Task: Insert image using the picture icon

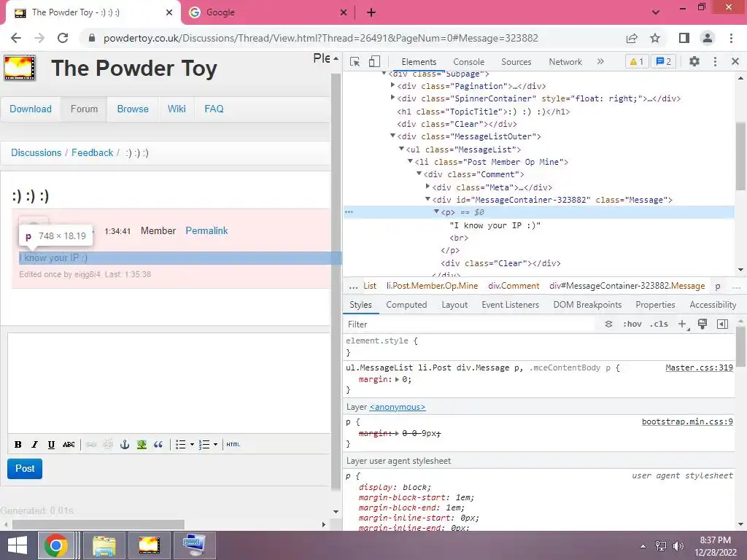Action: (x=142, y=444)
